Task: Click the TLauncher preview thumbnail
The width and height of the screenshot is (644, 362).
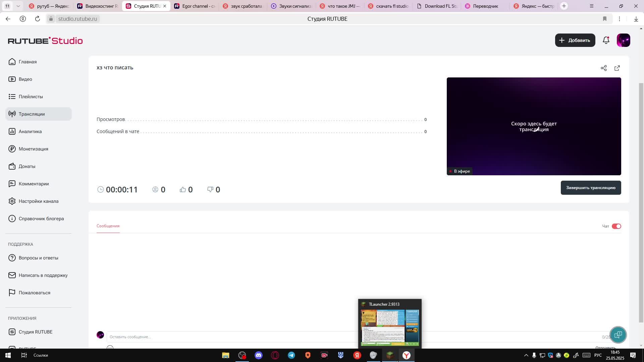Action: point(390,327)
